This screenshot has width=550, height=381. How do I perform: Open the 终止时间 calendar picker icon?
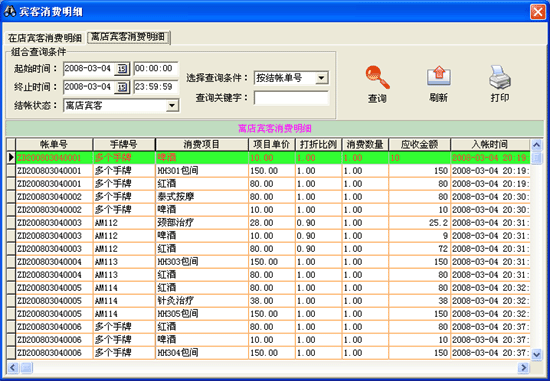[x=122, y=87]
